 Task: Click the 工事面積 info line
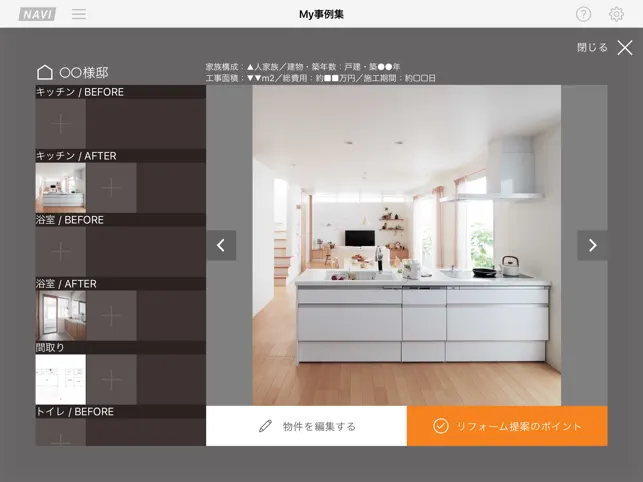[x=321, y=78]
